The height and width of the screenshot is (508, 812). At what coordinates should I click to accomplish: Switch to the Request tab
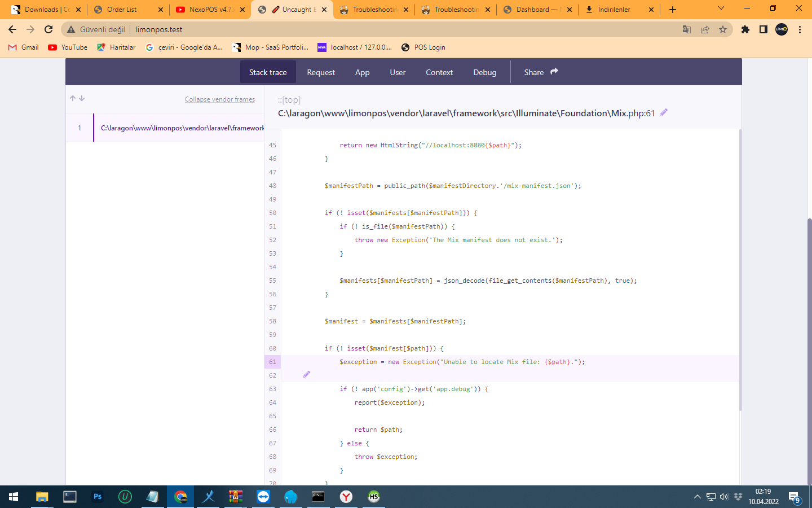[x=321, y=72]
